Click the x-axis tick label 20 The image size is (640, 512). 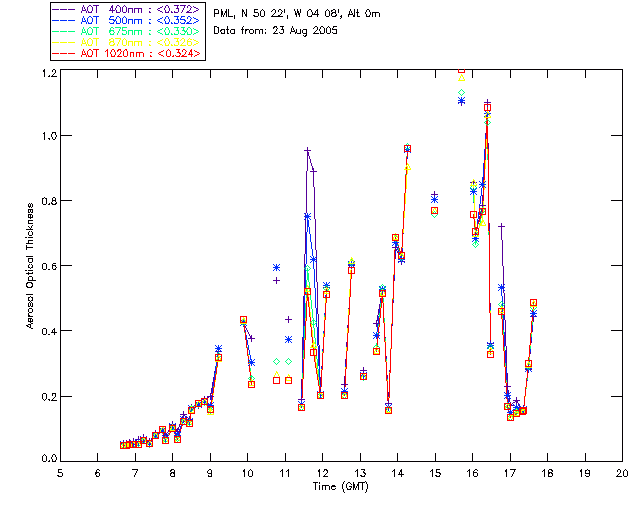622,473
